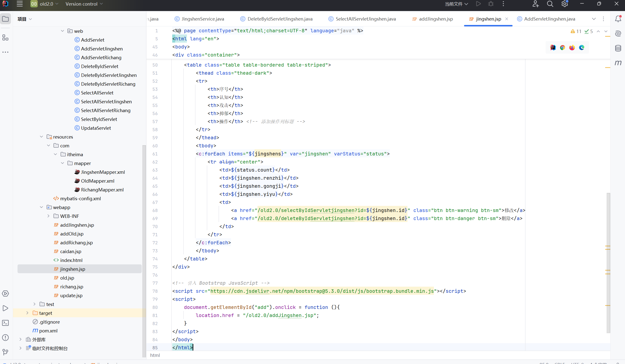This screenshot has height=364, width=625.
Task: Open preview in Chrome browser icon
Action: 562,47
